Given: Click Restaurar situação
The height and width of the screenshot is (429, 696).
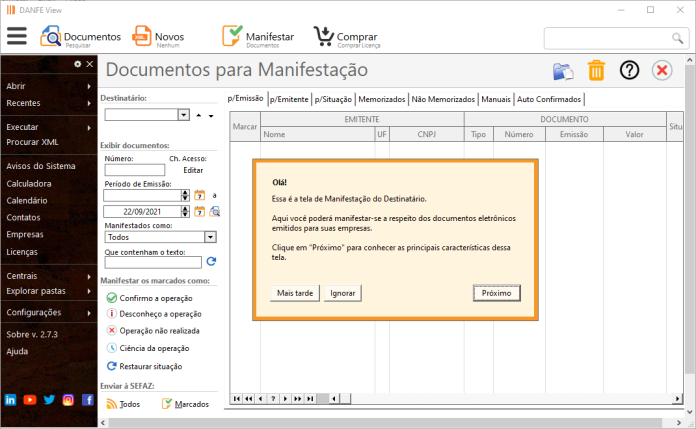Looking at the screenshot, I should tap(145, 366).
